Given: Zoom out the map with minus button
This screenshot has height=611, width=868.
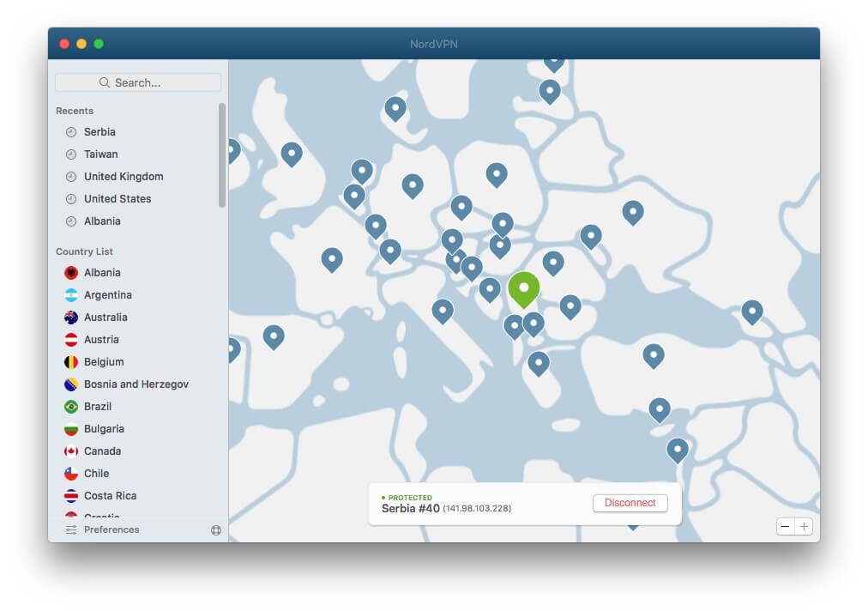Looking at the screenshot, I should (785, 526).
